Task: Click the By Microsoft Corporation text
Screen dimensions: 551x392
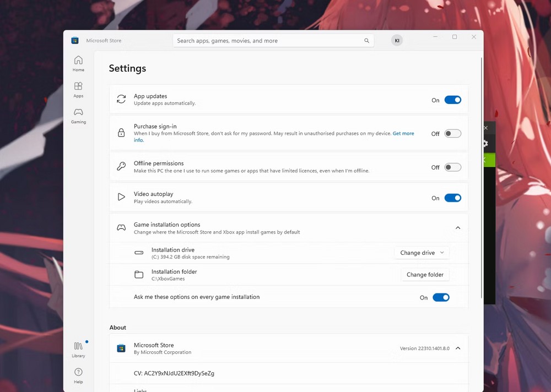Action: tap(163, 352)
